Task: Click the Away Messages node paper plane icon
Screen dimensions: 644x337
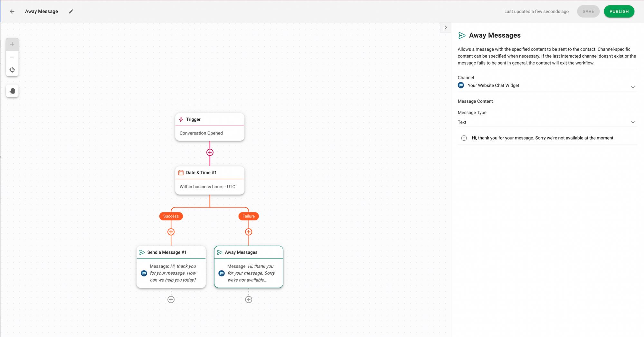Action: tap(220, 252)
